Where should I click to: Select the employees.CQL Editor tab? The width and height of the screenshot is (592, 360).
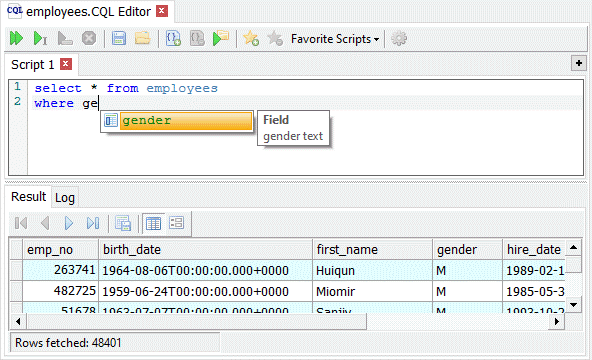pos(88,12)
